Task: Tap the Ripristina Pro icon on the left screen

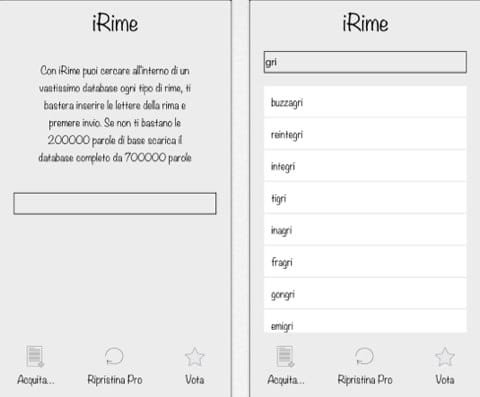Action: click(114, 356)
